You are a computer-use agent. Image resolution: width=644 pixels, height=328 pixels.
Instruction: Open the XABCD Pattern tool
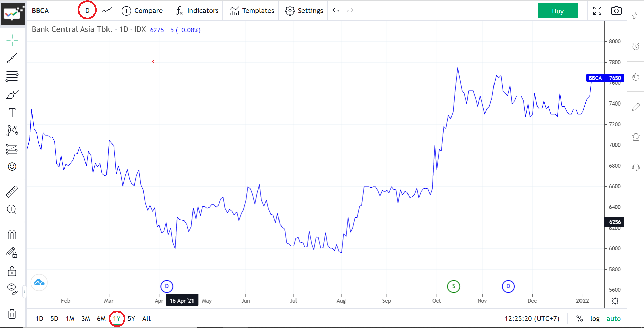[12, 130]
